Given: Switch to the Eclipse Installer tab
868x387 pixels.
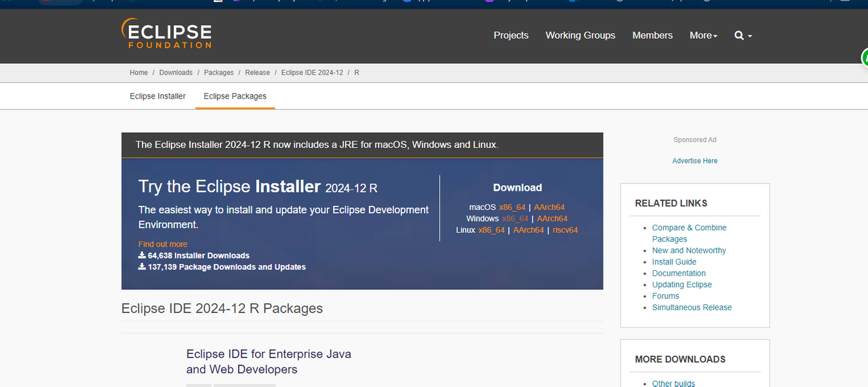Looking at the screenshot, I should (158, 96).
